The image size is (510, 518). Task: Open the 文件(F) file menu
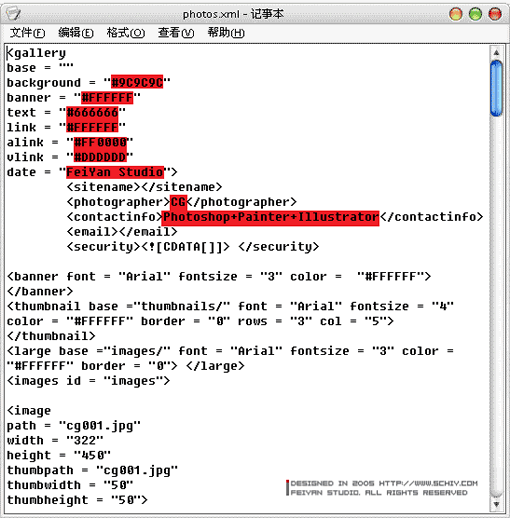point(27,33)
